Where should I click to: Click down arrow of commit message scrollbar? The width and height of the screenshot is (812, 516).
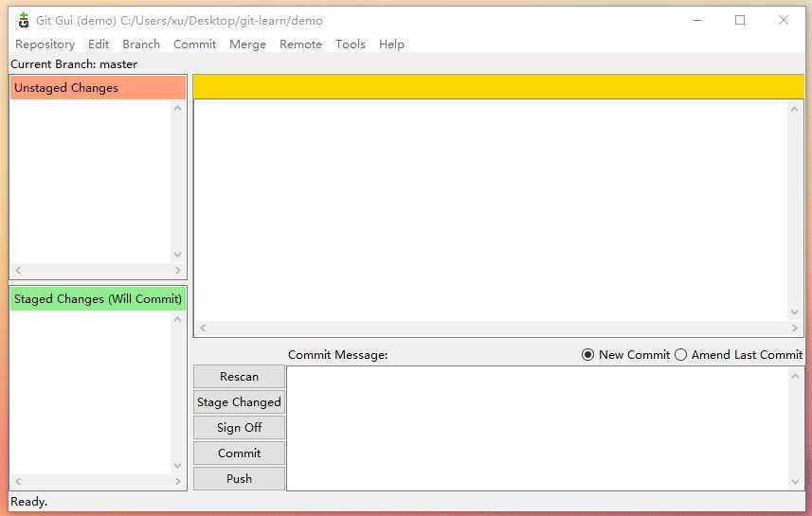tap(796, 482)
